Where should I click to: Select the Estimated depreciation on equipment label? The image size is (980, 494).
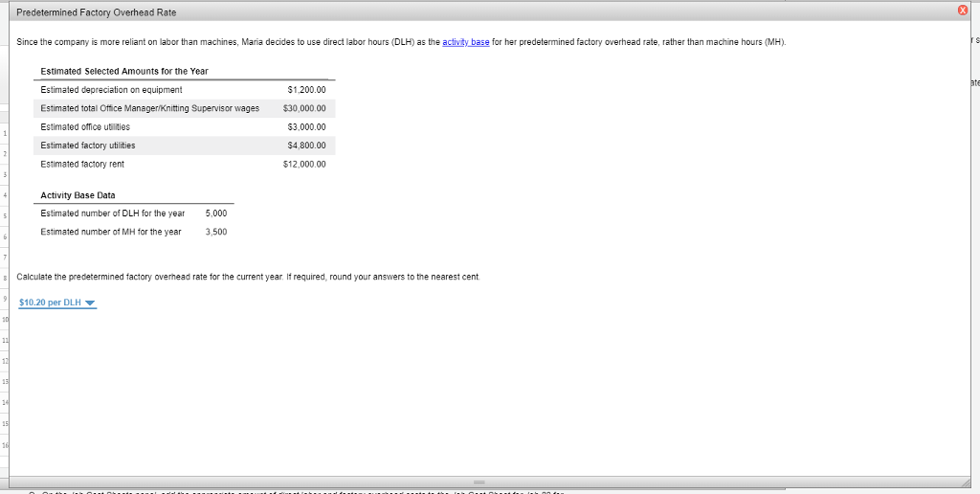pyautogui.click(x=111, y=90)
